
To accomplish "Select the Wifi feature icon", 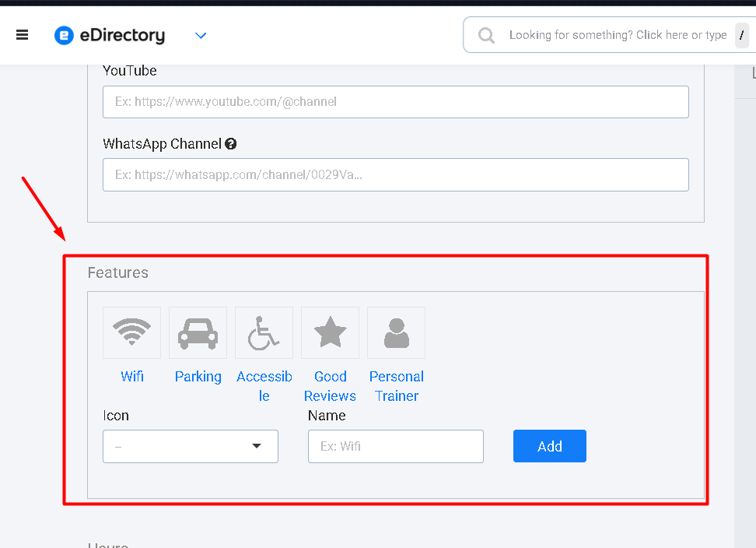I will (131, 332).
